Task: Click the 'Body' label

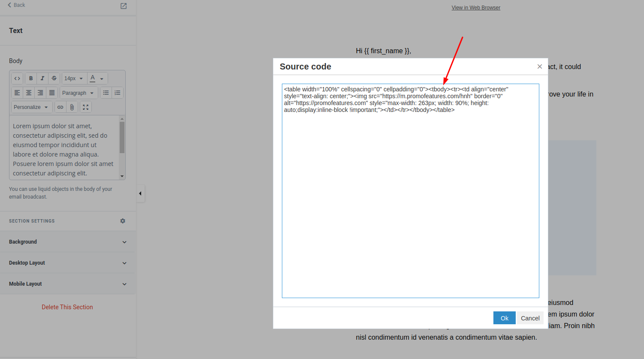Action: tap(15, 61)
